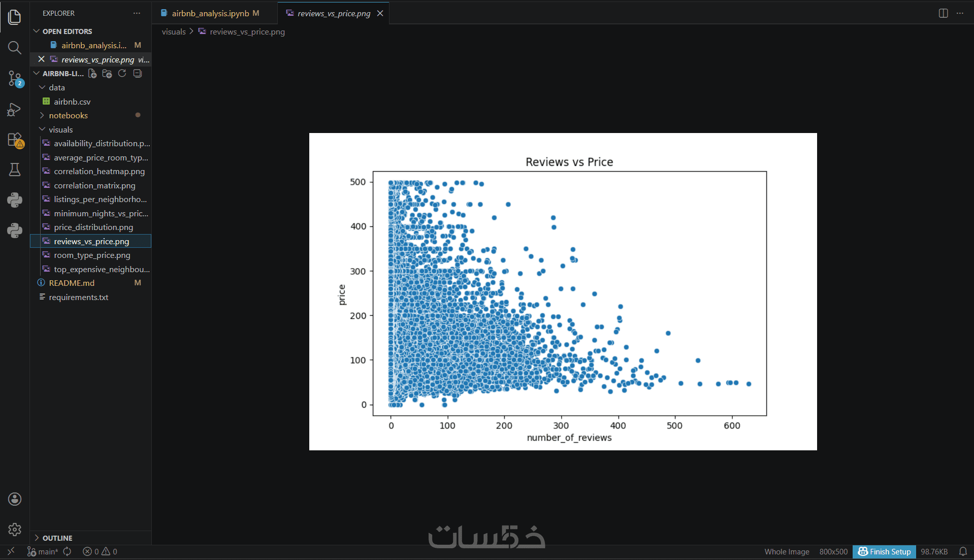The width and height of the screenshot is (974, 560).
Task: Click the Reviews vs Price chart image
Action: click(563, 291)
